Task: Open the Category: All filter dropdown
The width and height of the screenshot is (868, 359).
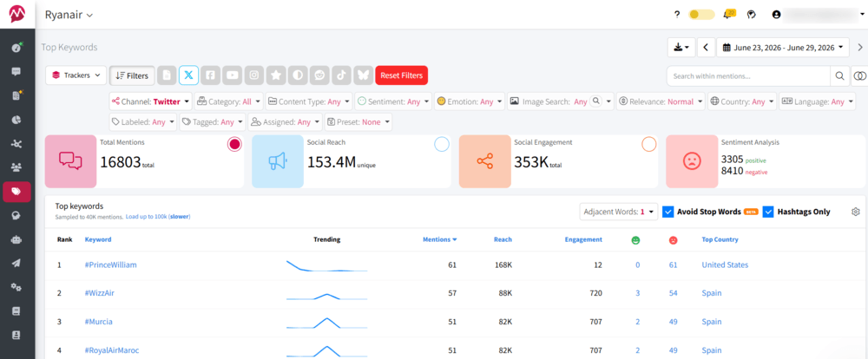Action: click(x=229, y=101)
